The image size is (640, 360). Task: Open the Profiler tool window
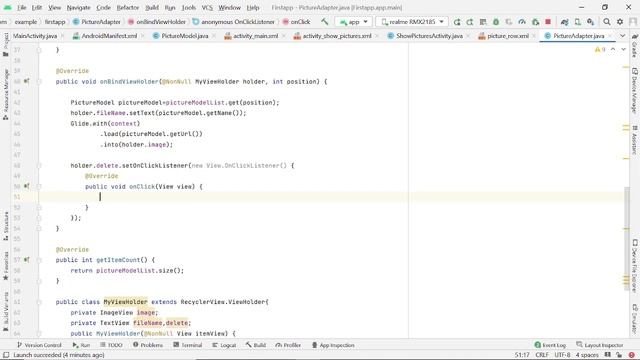click(288, 345)
